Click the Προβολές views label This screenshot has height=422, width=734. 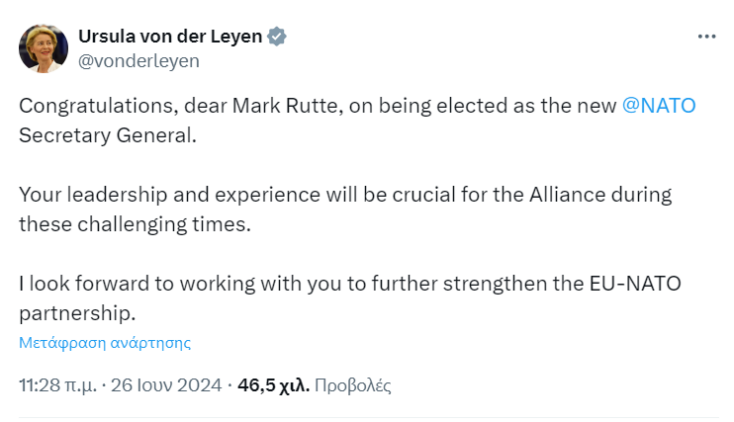click(353, 384)
